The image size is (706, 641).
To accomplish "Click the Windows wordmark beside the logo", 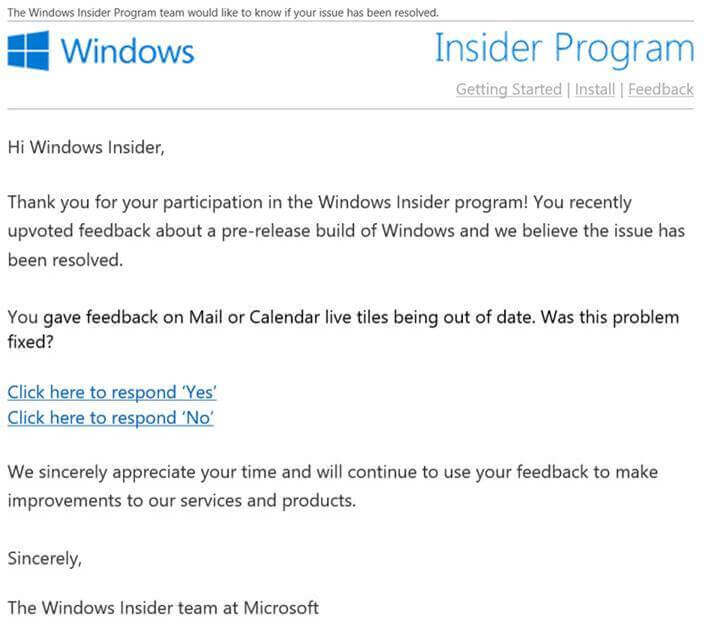I will (x=127, y=51).
